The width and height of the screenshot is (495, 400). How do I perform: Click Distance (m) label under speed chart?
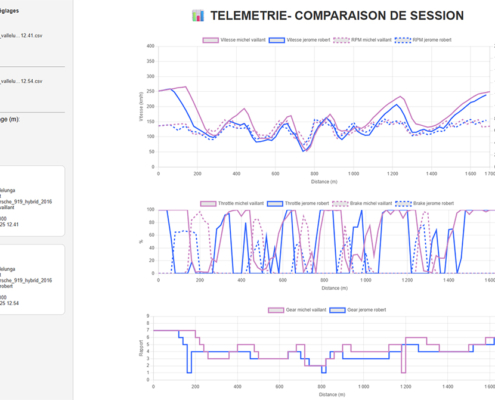(x=324, y=182)
